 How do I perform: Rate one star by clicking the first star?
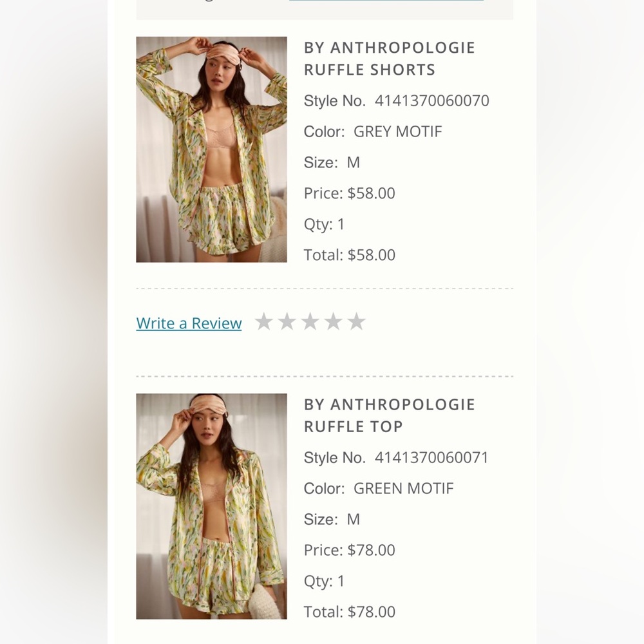pos(265,321)
